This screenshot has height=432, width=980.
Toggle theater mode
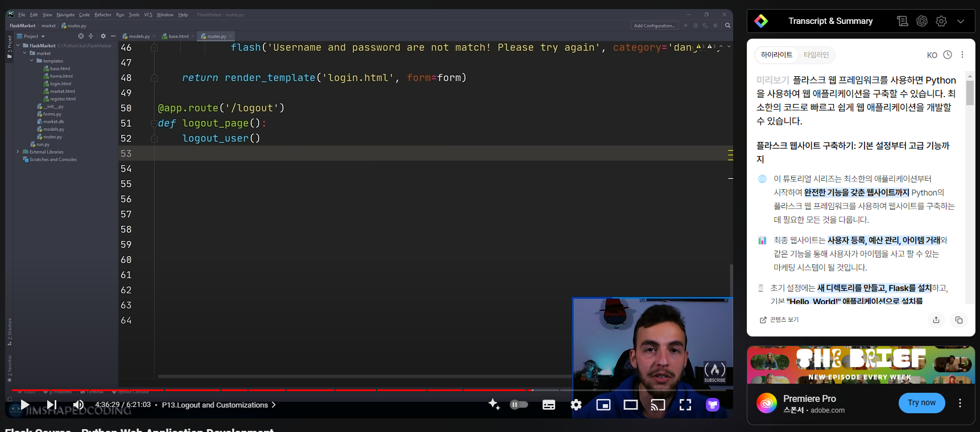pyautogui.click(x=631, y=405)
